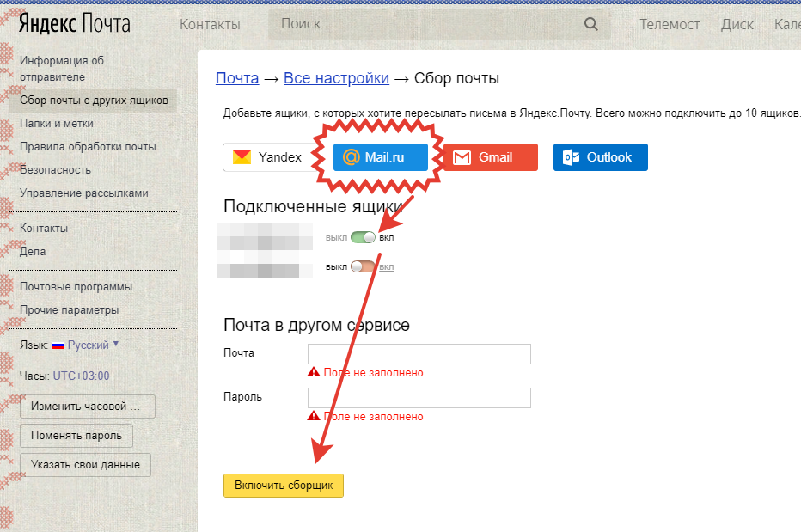Open Безопасность settings section
This screenshot has width=801, height=532.
(55, 169)
